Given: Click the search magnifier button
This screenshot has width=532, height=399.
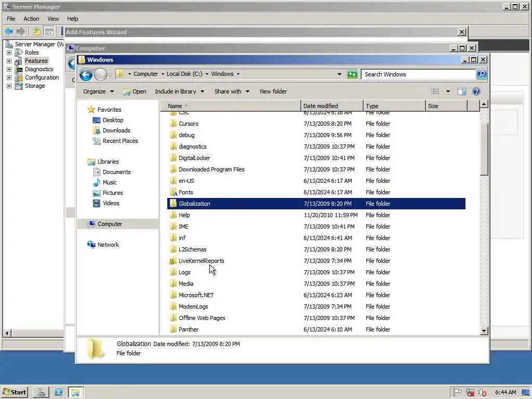Looking at the screenshot, I should tap(482, 74).
